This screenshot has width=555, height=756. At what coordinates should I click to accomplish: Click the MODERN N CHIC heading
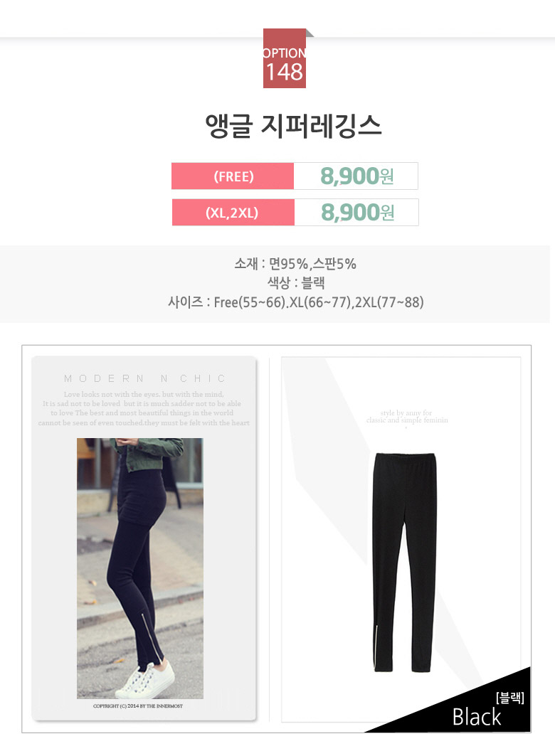point(145,378)
